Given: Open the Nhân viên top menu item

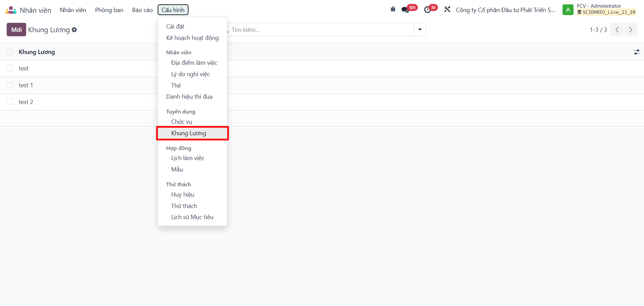Looking at the screenshot, I should tap(73, 10).
